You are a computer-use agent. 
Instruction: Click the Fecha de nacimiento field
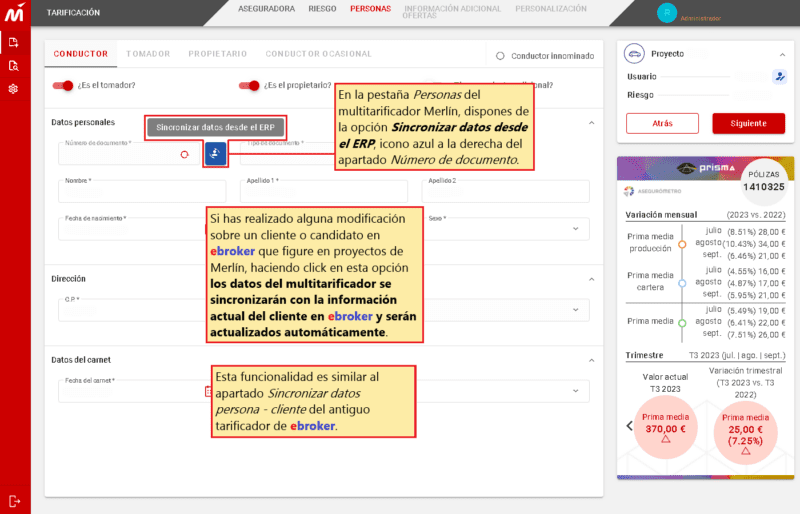133,229
